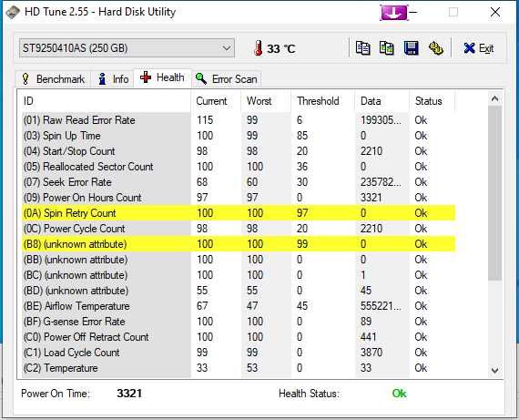Screen dimensions: 519x420
Task: Click the 235782... data value of Seek Error Rate
Action: [x=381, y=182]
